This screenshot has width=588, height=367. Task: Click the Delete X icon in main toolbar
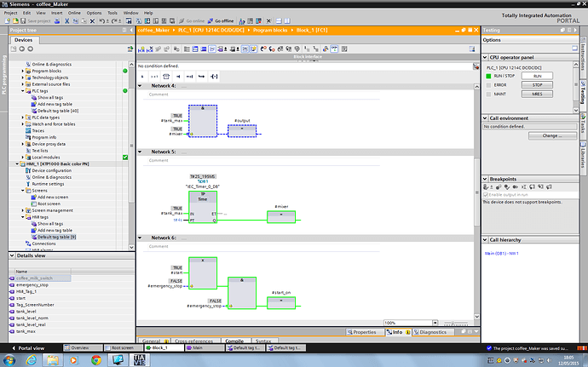coord(92,21)
